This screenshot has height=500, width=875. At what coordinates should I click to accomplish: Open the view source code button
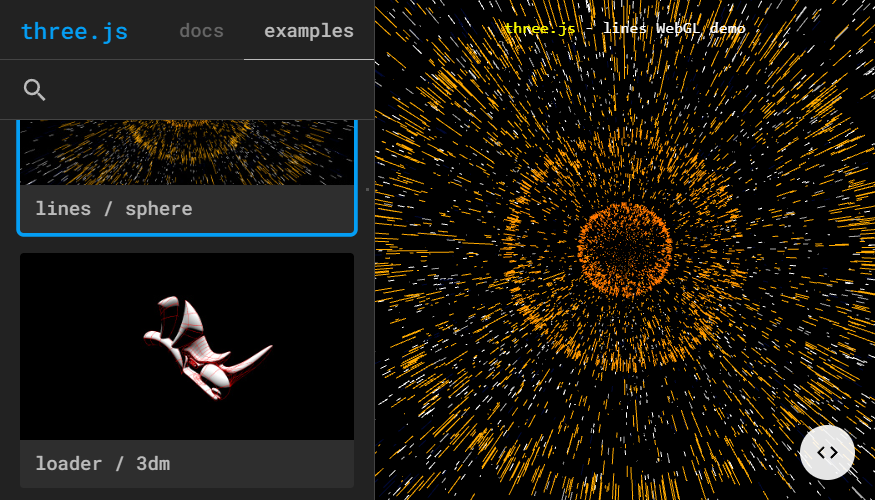pos(827,452)
